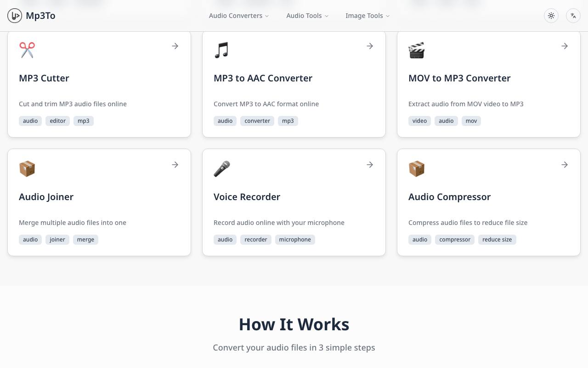
Task: Click 'Compress audio files to reduce file size' text
Action: (x=468, y=223)
